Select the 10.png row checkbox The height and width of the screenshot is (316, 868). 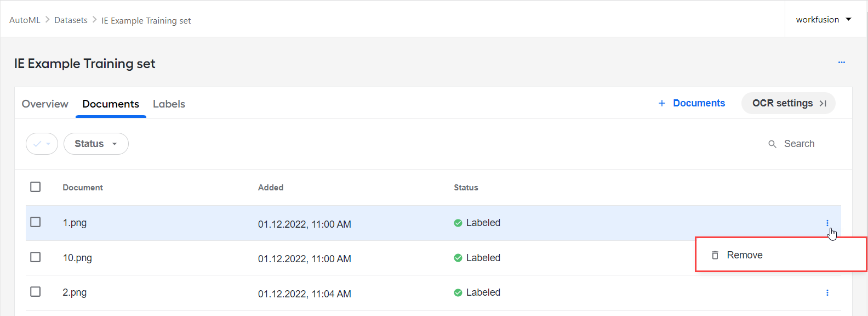[x=36, y=257]
